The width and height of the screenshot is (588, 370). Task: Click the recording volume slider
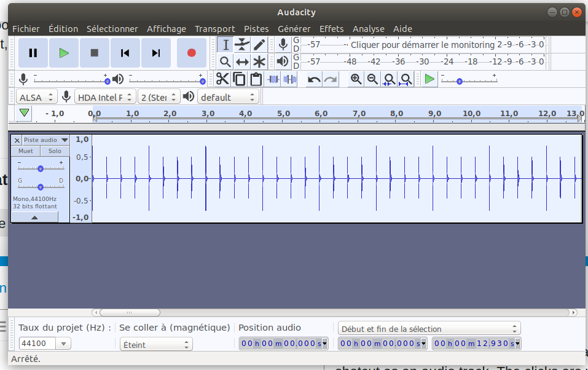pos(71,80)
